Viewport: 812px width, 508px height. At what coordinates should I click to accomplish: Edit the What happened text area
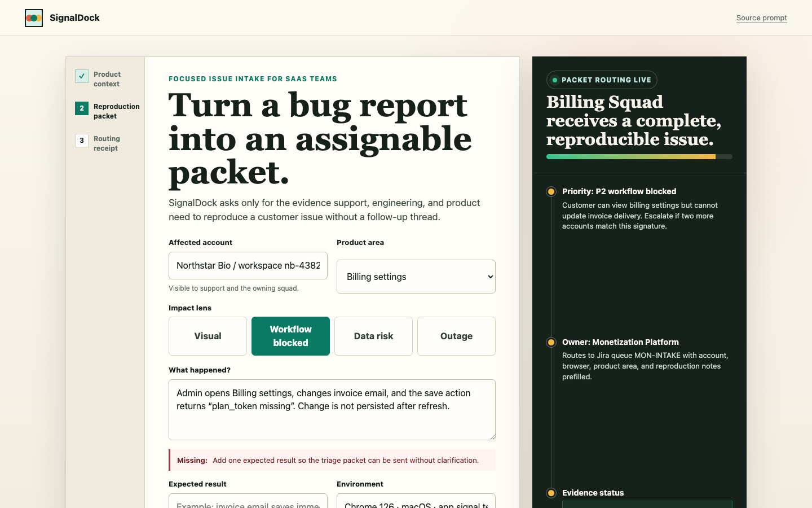[x=332, y=410]
